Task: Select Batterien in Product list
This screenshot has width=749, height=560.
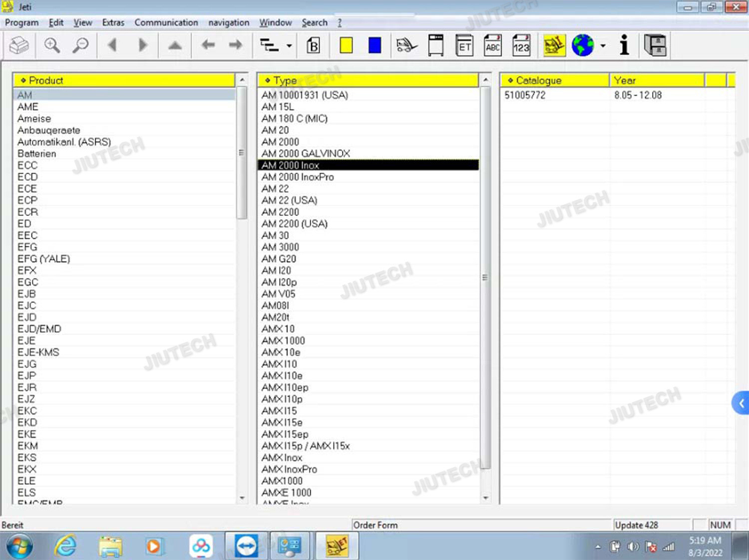Action: coord(124,154)
